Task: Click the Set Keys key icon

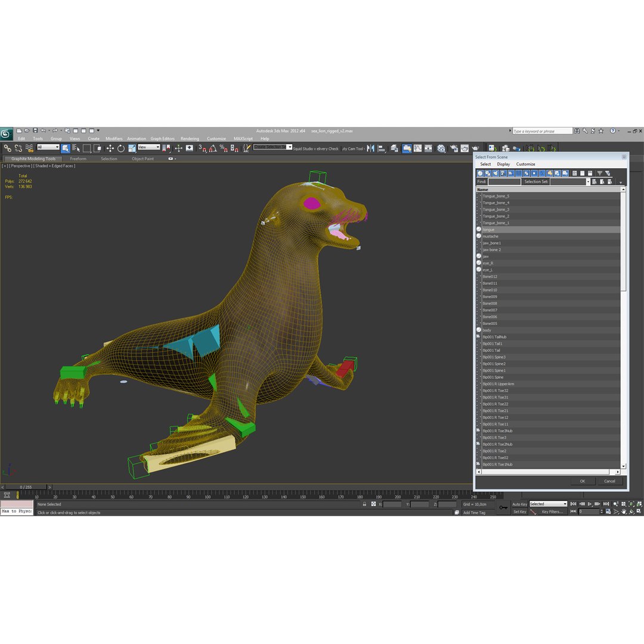Action: (503, 507)
